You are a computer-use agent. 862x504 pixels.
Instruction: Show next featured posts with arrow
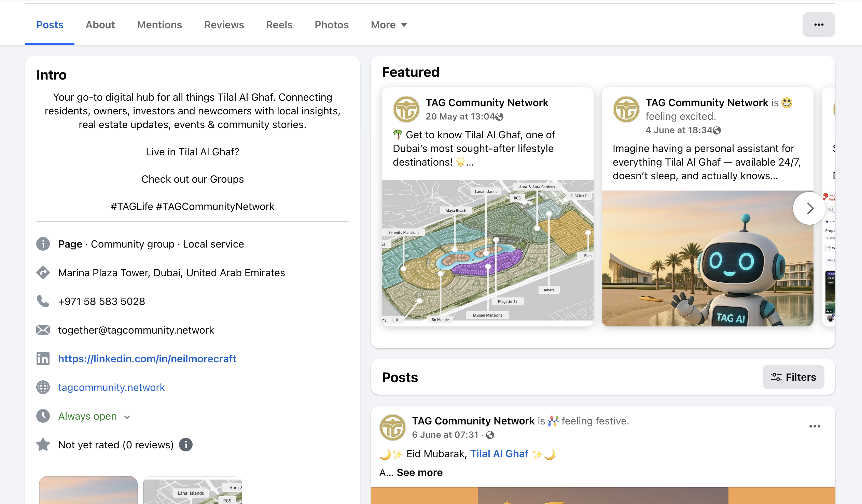809,208
